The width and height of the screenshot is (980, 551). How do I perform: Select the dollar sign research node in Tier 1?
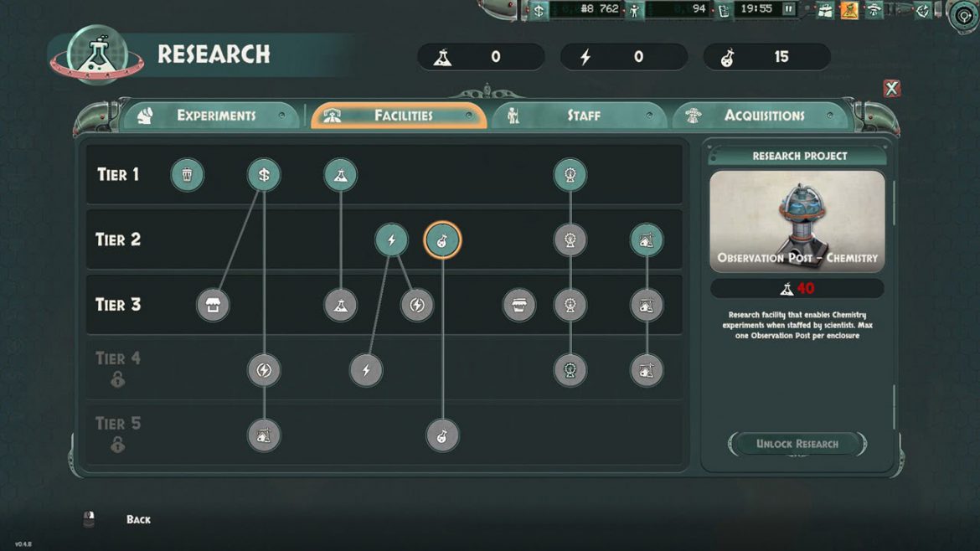[264, 175]
